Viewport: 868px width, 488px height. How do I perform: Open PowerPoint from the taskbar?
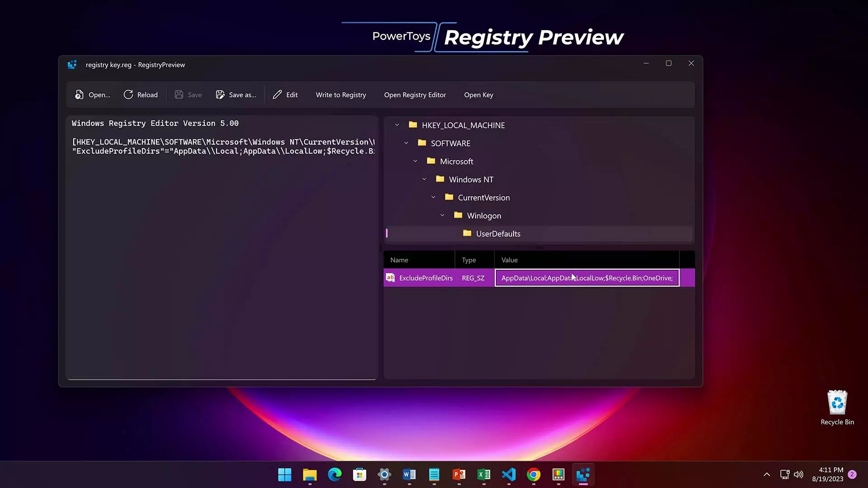coord(459,474)
